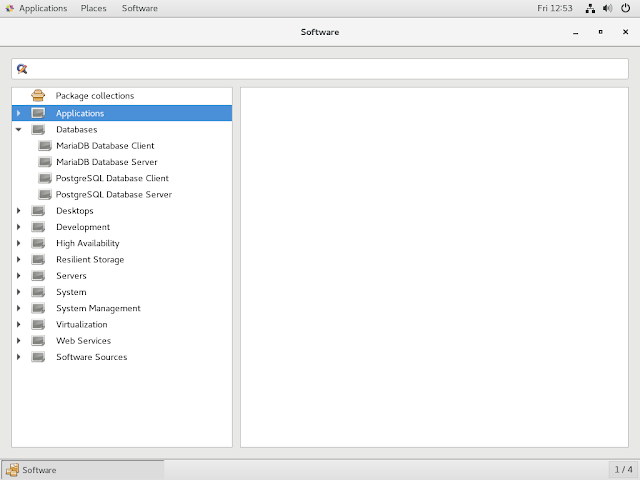Screen dimensions: 640x480
Task: Expand the Web Services arrow
Action: point(18,340)
